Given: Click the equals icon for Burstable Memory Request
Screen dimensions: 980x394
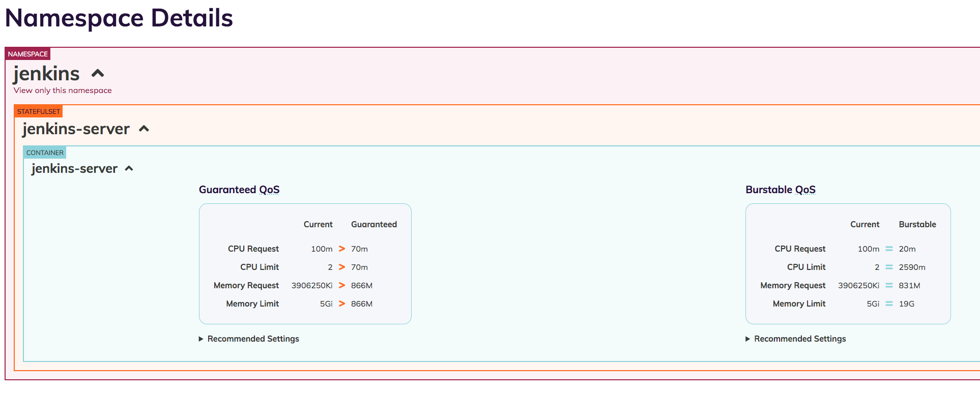Looking at the screenshot, I should pyautogui.click(x=889, y=285).
